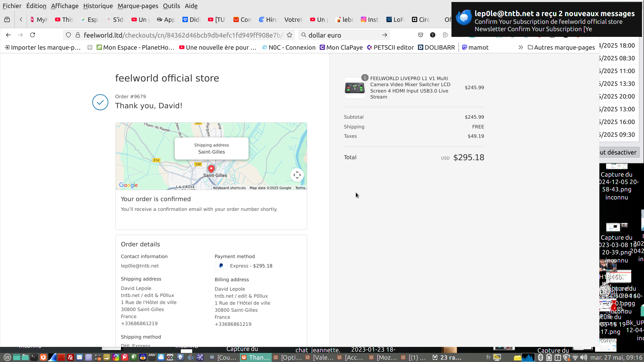644x362 pixels.
Task: Click the PayPal payment method icon
Action: [x=221, y=266]
